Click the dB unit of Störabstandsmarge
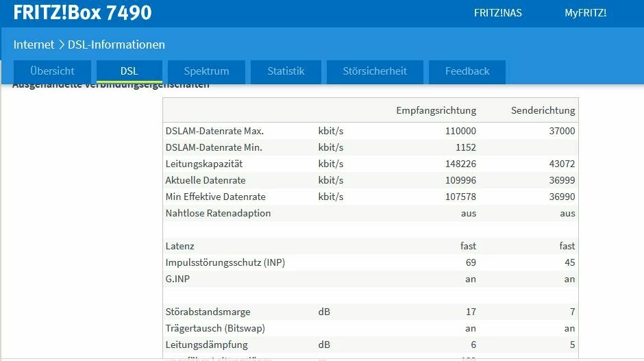The width and height of the screenshot is (644, 361). click(x=324, y=312)
